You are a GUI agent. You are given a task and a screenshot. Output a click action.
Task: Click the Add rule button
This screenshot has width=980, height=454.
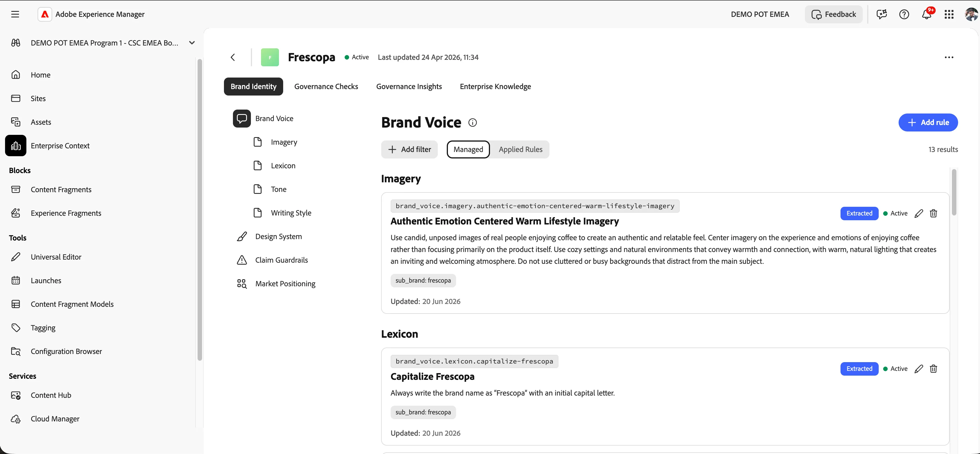click(x=928, y=122)
